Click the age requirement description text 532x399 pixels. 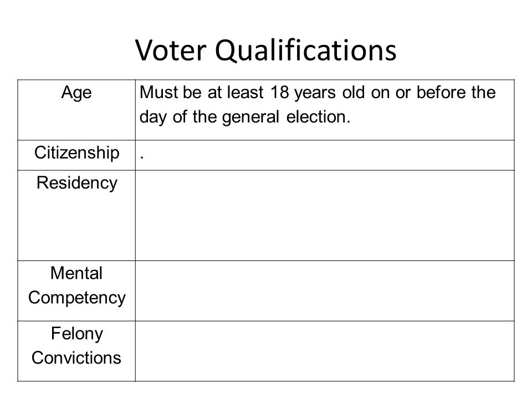click(x=317, y=105)
